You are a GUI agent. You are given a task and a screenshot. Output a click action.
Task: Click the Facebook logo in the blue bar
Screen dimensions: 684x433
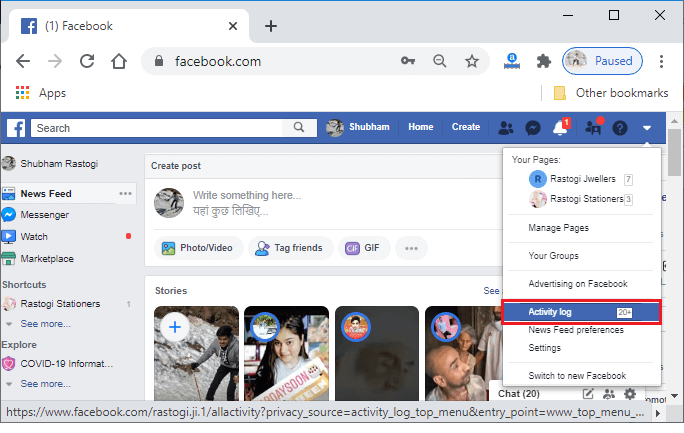tap(16, 128)
